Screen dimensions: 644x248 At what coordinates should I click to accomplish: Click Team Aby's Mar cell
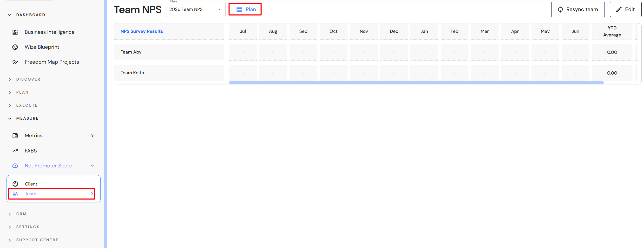click(485, 52)
